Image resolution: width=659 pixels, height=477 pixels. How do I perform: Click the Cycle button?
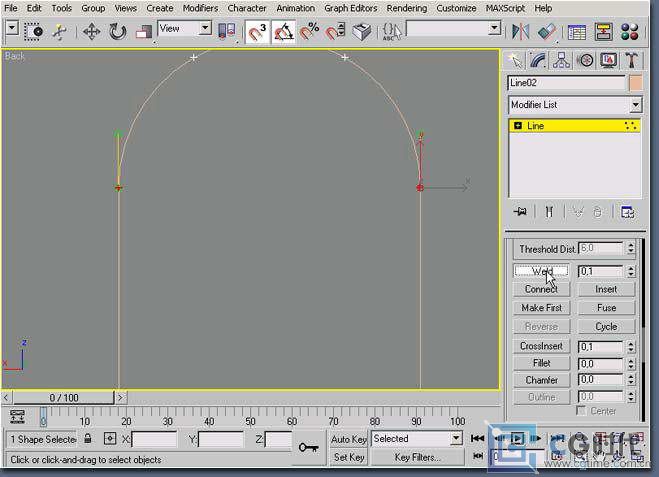point(606,327)
